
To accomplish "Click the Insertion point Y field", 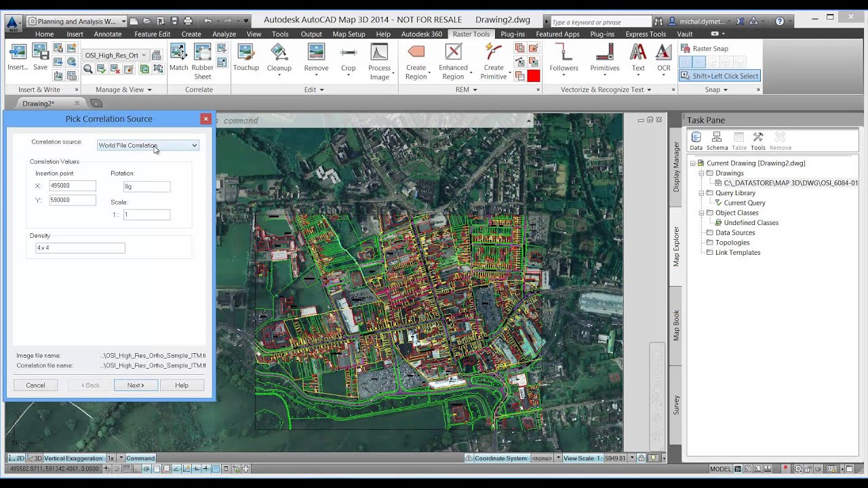I will tap(73, 200).
